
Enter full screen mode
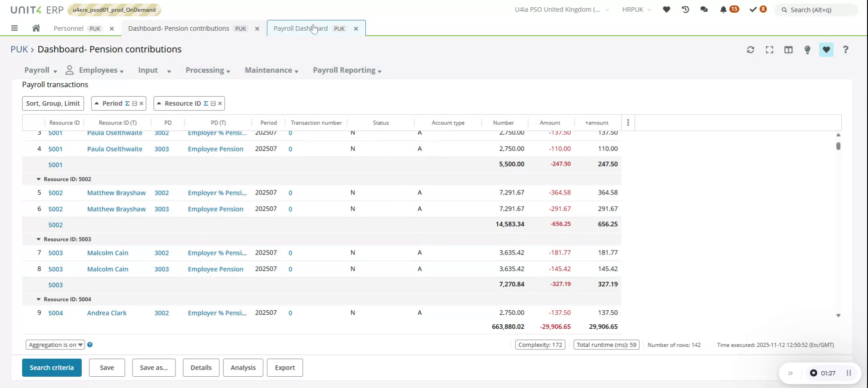point(769,50)
